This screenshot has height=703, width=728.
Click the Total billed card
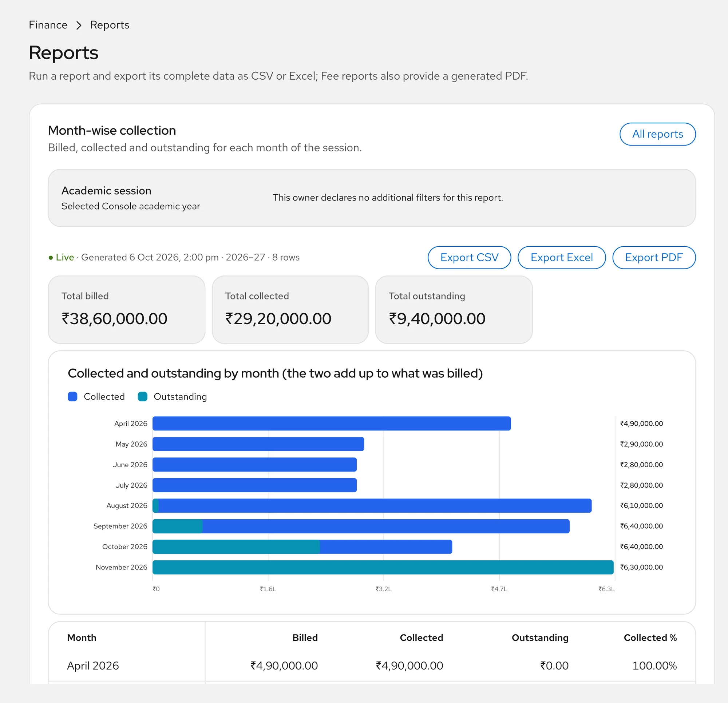pos(127,310)
